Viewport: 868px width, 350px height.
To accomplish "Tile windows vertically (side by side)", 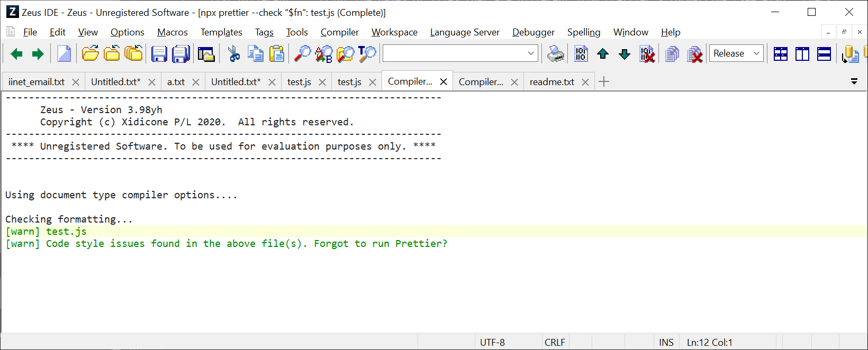I will pyautogui.click(x=802, y=54).
